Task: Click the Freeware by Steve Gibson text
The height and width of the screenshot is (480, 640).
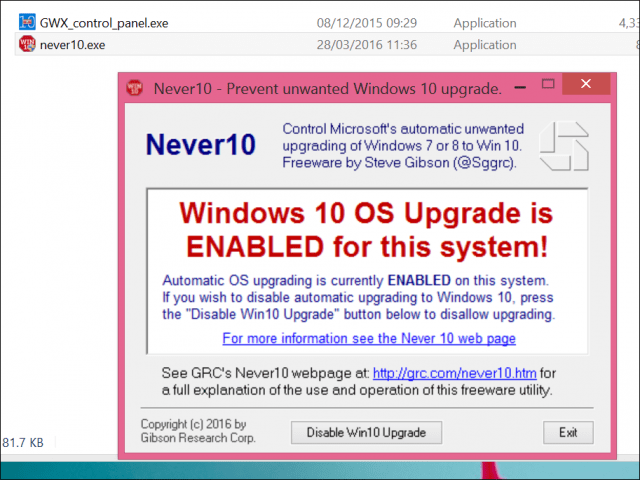Action: [x=400, y=163]
